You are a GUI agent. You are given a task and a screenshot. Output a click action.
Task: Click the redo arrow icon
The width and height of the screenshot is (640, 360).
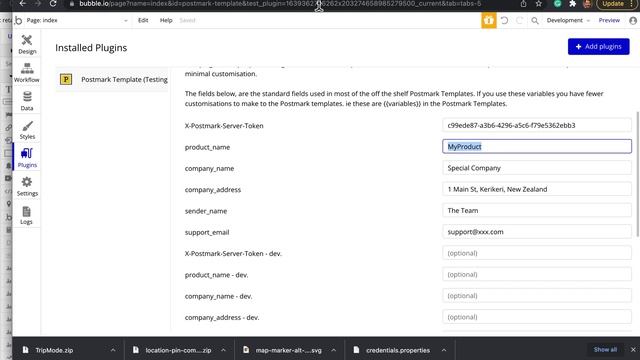(519, 20)
